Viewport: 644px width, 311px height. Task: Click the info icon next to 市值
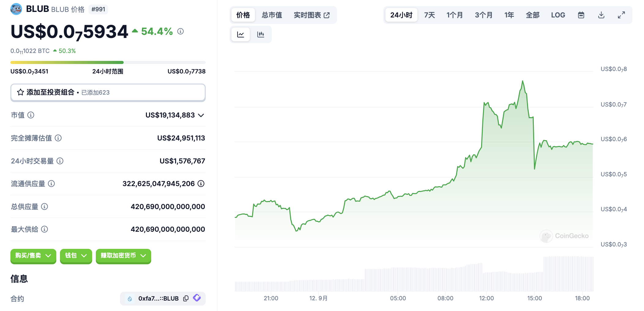tap(31, 115)
